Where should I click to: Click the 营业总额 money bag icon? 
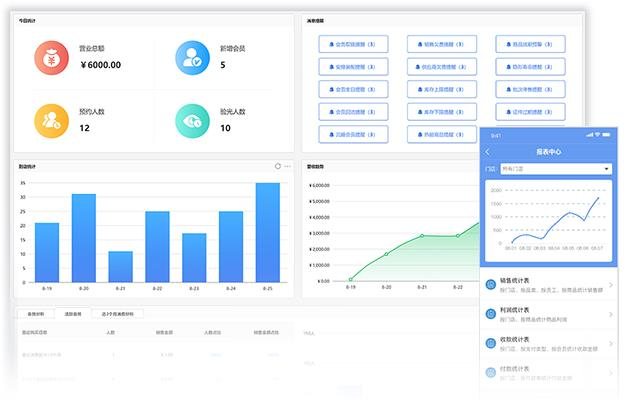click(49, 57)
